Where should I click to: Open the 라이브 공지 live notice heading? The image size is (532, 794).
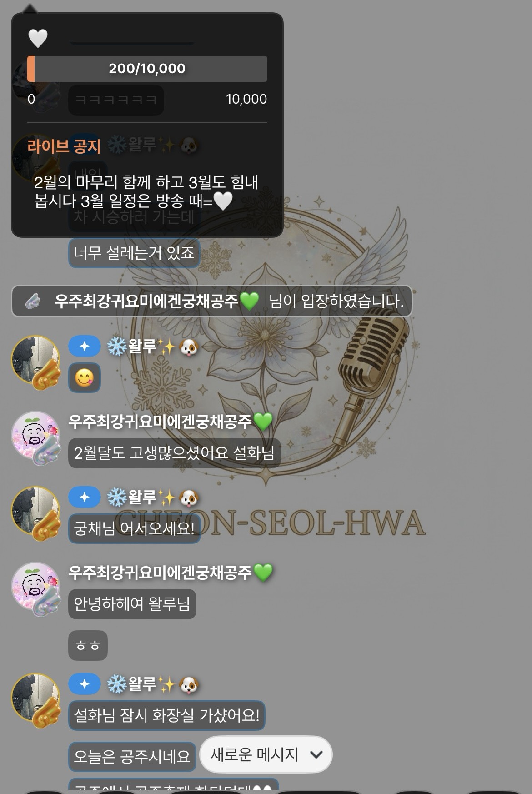click(x=64, y=146)
